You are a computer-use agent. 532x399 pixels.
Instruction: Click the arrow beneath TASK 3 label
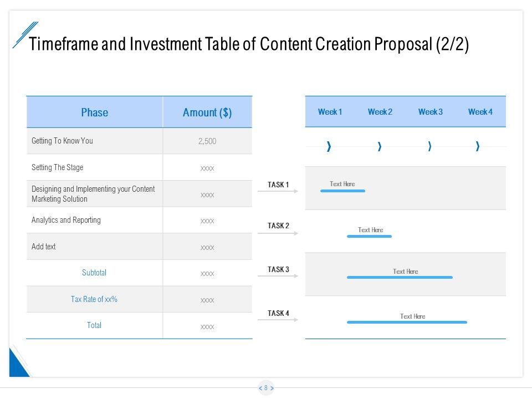(x=278, y=276)
